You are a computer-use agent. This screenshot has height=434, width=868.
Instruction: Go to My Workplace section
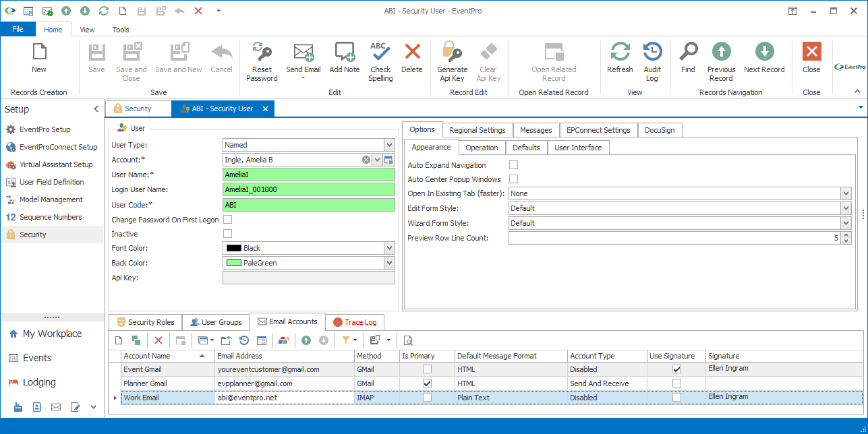(52, 334)
